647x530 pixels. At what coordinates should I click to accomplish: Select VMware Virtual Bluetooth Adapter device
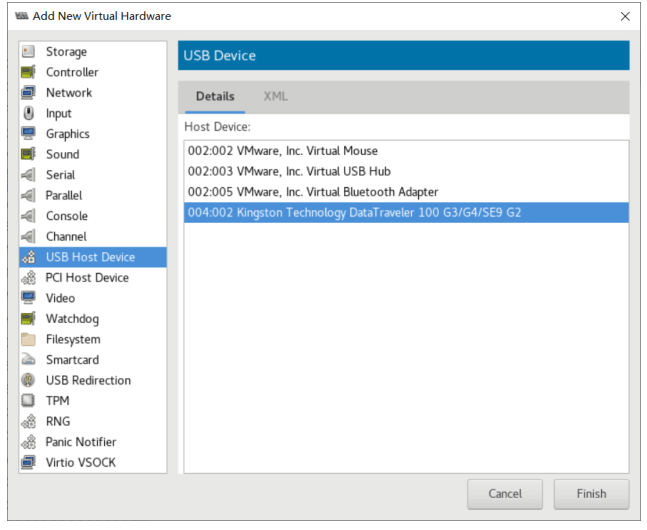coord(312,192)
